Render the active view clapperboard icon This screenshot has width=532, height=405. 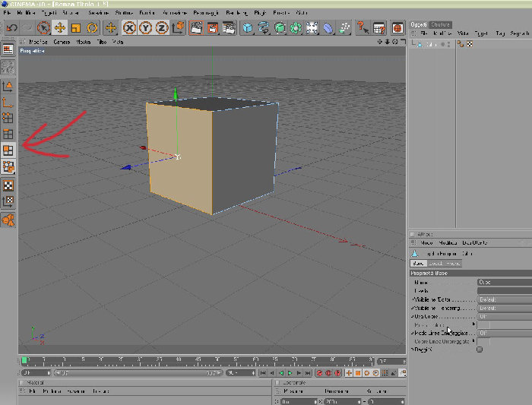pos(196,28)
